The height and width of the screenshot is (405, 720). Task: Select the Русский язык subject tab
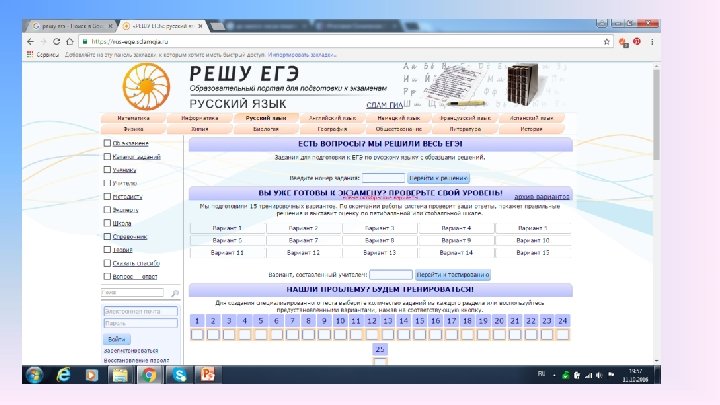click(266, 118)
